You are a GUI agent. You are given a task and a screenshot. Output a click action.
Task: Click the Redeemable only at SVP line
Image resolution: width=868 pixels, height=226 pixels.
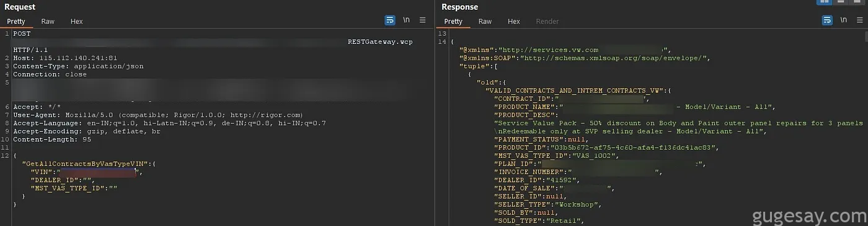631,131
